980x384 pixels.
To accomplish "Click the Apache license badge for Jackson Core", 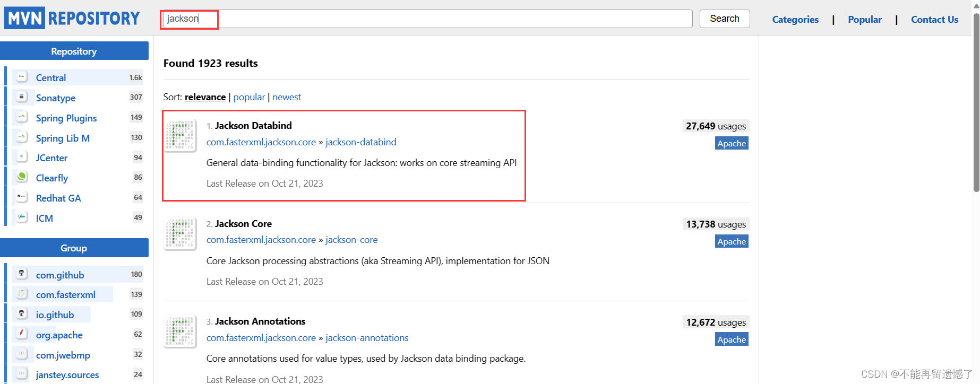I will tap(732, 241).
